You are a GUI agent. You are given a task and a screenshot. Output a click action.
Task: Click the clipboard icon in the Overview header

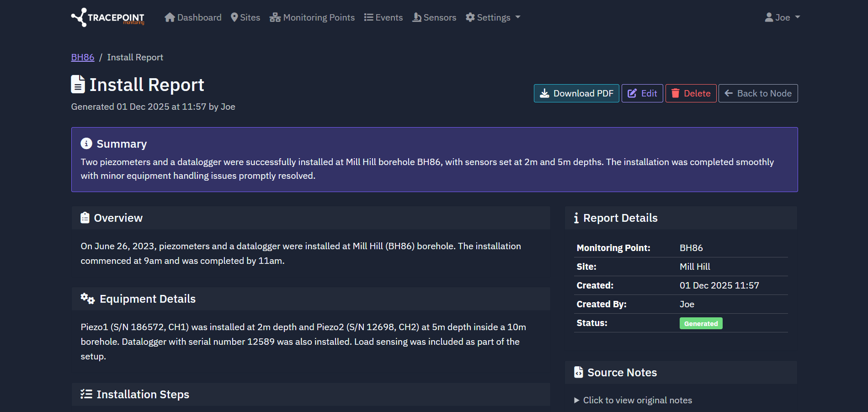tap(85, 218)
